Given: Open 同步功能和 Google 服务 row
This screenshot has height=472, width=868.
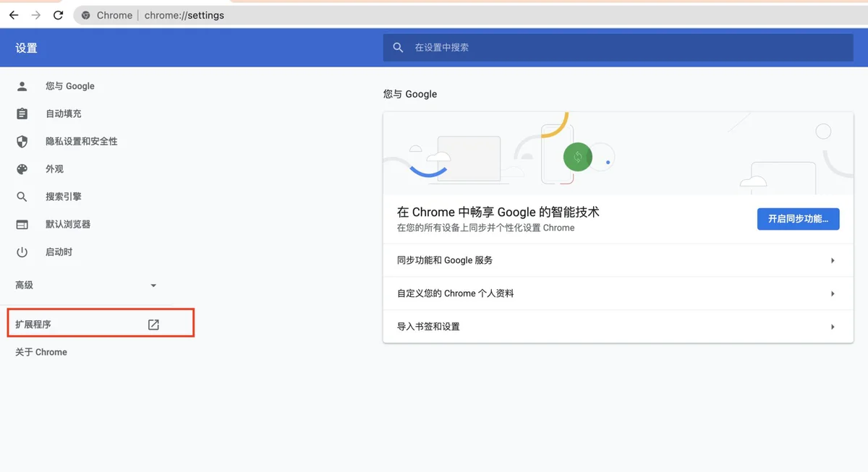Looking at the screenshot, I should pyautogui.click(x=618, y=260).
